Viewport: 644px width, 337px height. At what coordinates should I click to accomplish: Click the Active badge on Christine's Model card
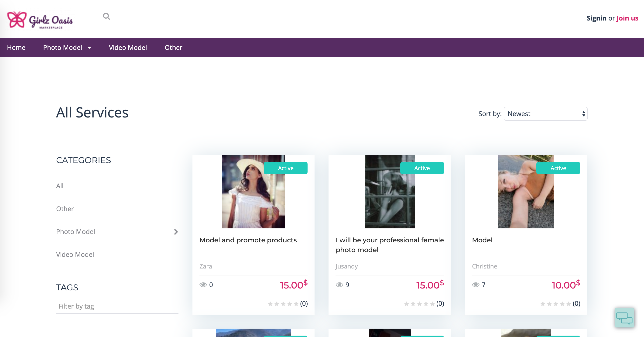pyautogui.click(x=558, y=168)
